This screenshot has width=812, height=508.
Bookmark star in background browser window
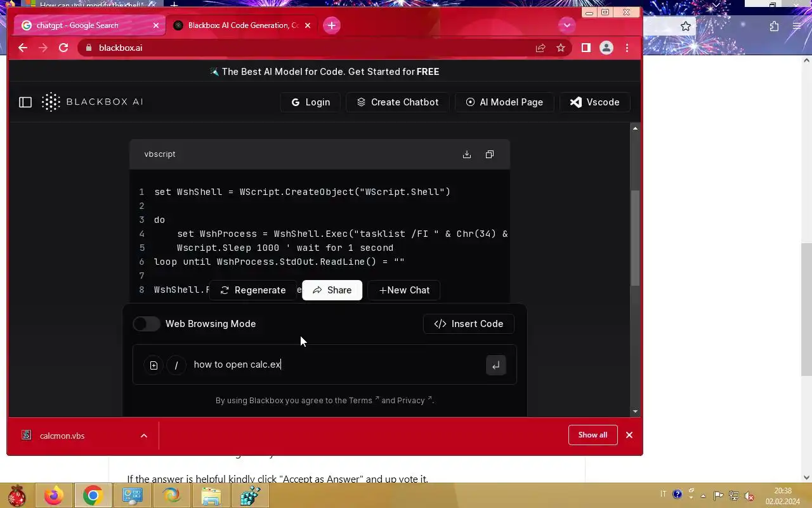(686, 26)
